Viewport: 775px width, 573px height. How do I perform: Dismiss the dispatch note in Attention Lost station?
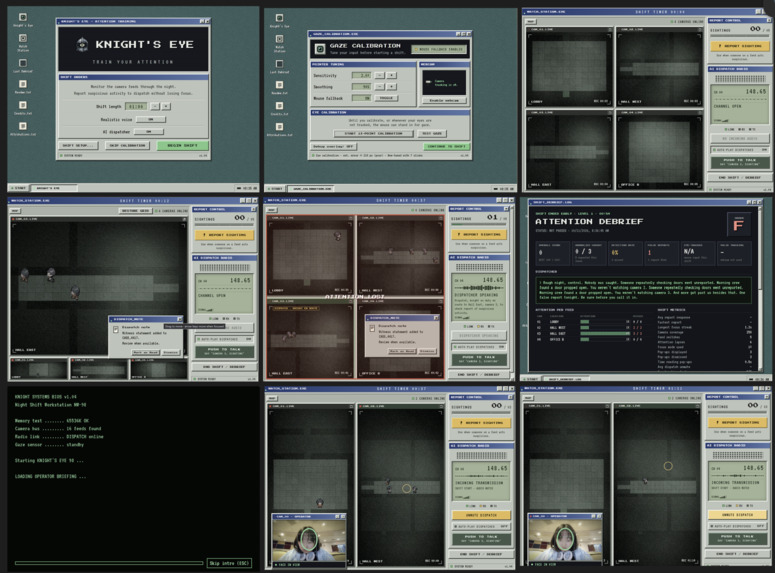(427, 351)
